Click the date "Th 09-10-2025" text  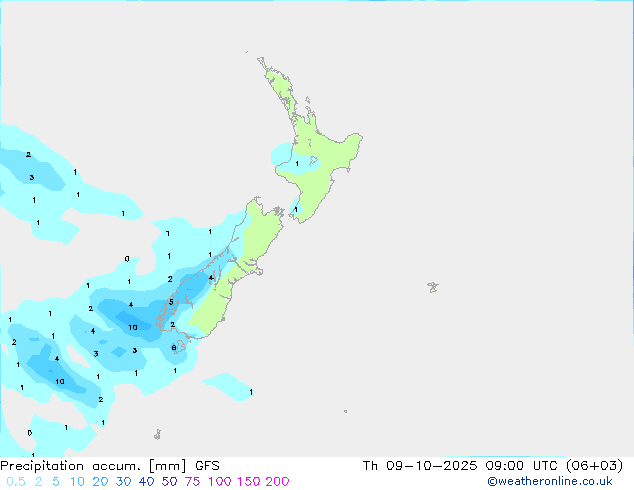point(420,466)
